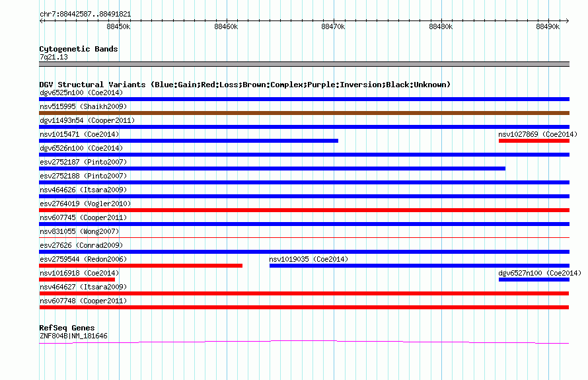
Task: Select the short blue dgv6527n100 gain bar
Action: point(534,280)
